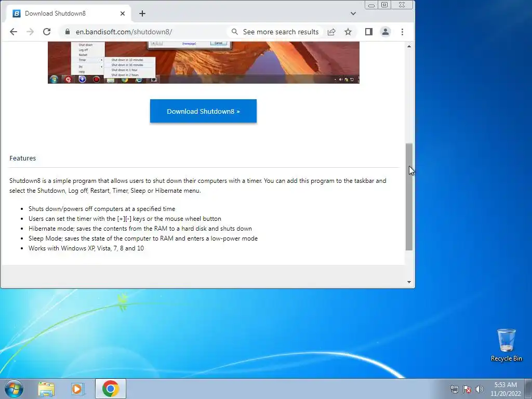Click the vertical scrollbar thumb
This screenshot has height=399, width=532.
coord(409,197)
